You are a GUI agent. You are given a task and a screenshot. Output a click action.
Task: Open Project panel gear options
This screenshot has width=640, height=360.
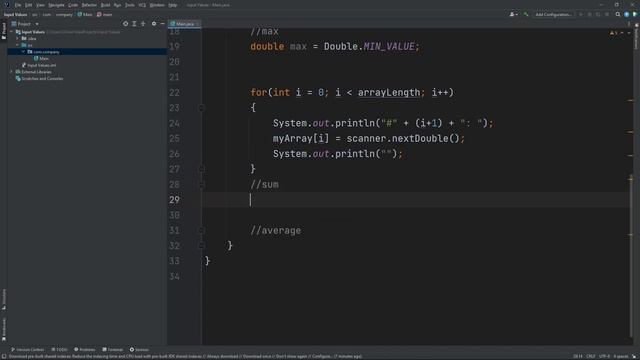pos(154,24)
